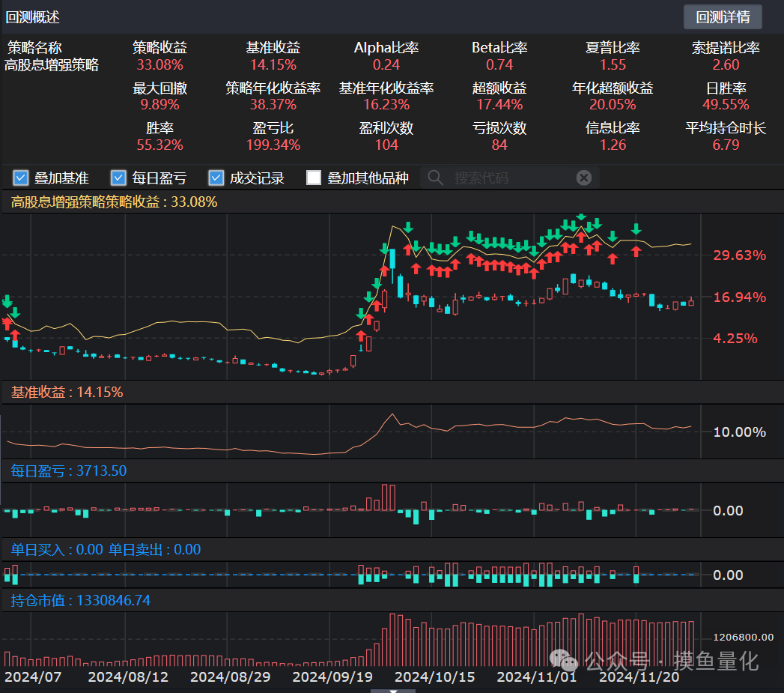This screenshot has height=693, width=784.
Task: Click the WeChat logo in the watermark
Action: (565, 660)
